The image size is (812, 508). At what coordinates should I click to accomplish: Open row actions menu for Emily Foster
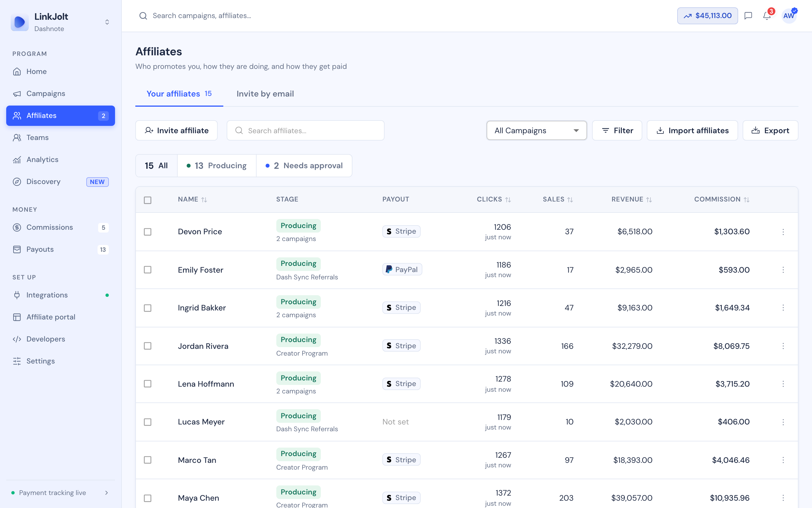(x=783, y=270)
